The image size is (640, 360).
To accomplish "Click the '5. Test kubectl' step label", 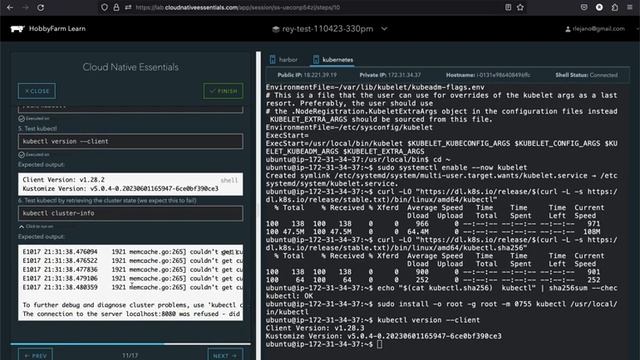I will click(x=38, y=129).
